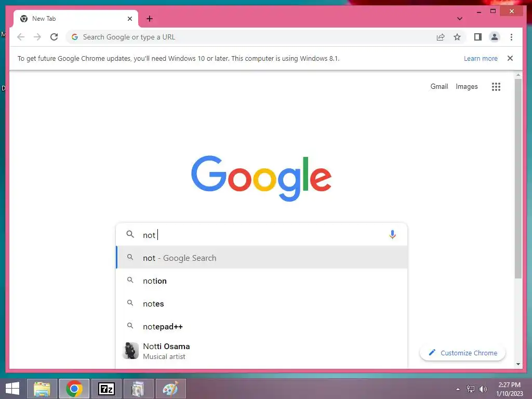Open the side panel
The width and height of the screenshot is (532, 399).
tap(478, 37)
